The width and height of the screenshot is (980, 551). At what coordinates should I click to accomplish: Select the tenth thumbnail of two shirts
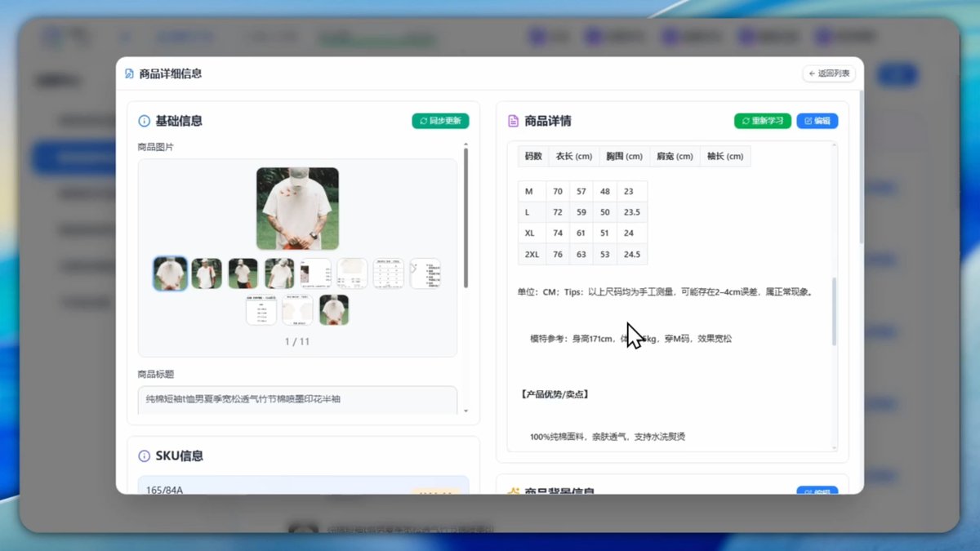tap(297, 310)
